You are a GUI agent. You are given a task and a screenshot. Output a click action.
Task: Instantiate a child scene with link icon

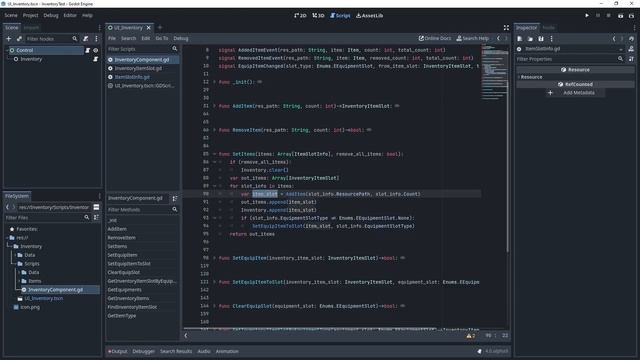pos(19,39)
